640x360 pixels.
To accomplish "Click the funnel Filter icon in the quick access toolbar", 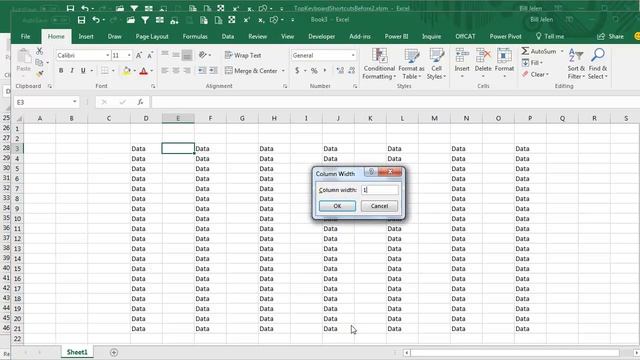I will (145, 20).
